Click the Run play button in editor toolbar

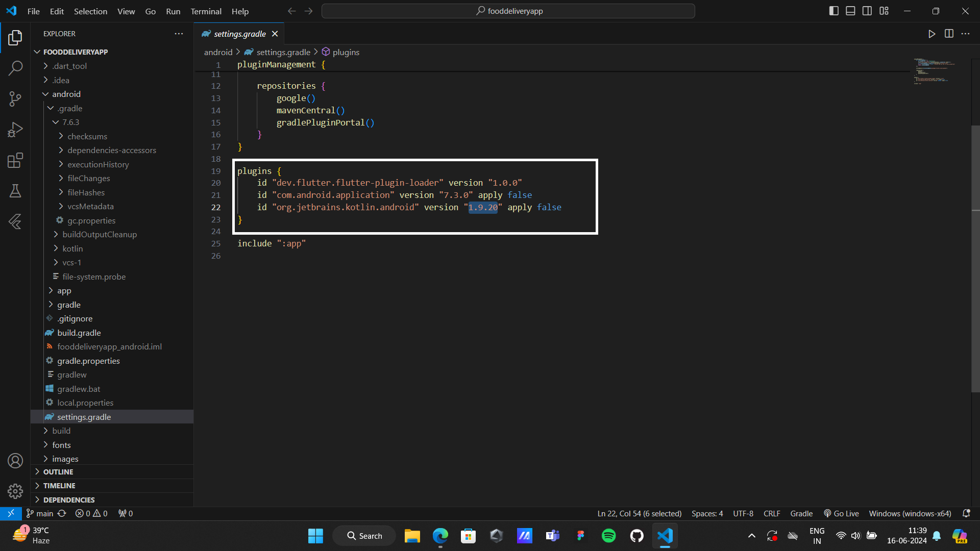point(932,34)
